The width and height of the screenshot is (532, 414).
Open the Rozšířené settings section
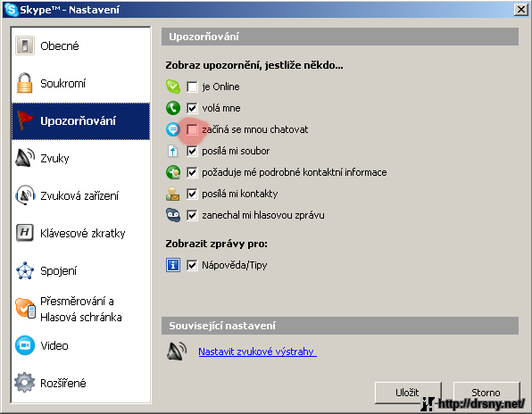tap(80, 383)
